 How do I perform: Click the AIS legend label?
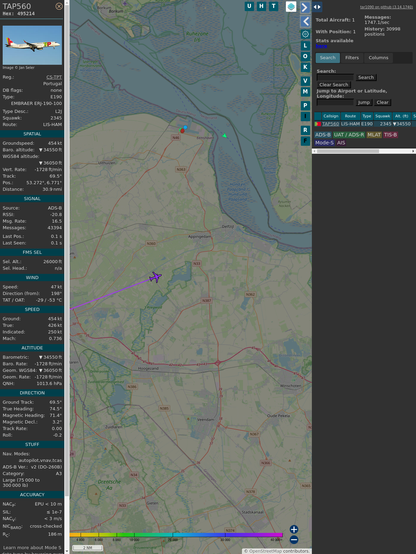[341, 143]
